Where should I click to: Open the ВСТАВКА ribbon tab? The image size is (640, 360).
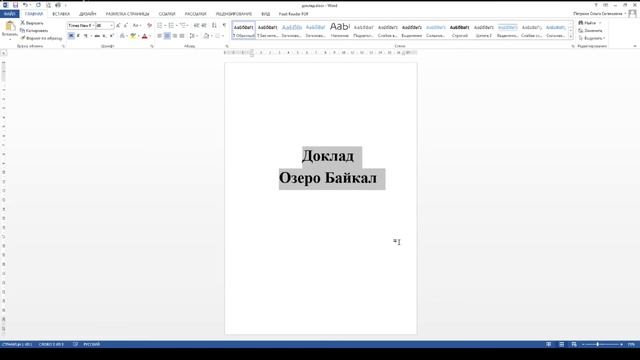[61, 14]
